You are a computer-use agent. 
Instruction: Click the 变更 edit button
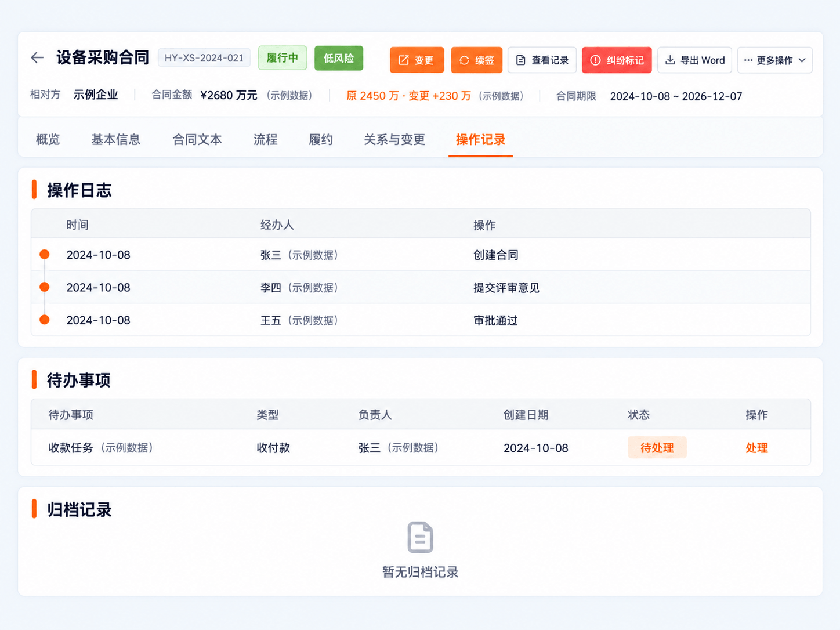[x=417, y=60]
